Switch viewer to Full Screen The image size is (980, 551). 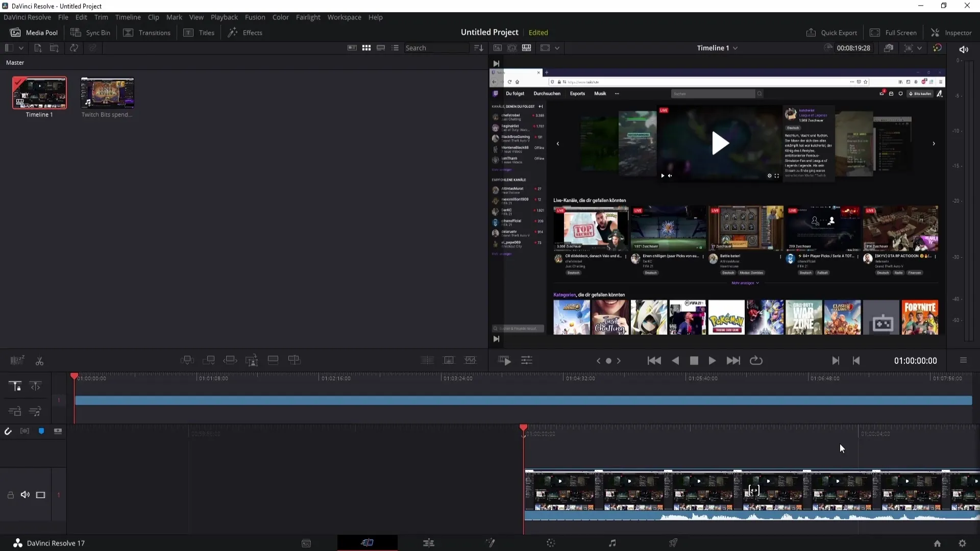click(893, 33)
